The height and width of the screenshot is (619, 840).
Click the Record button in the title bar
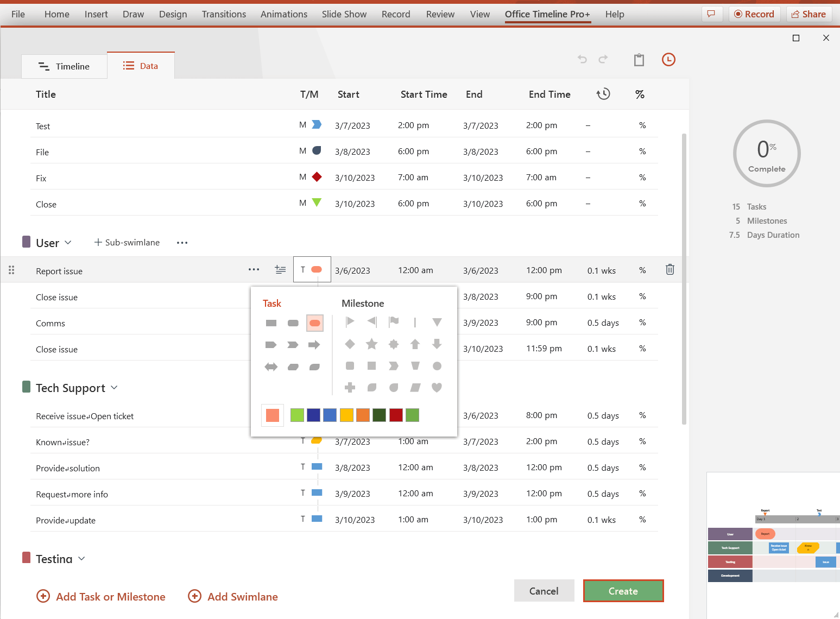(755, 14)
